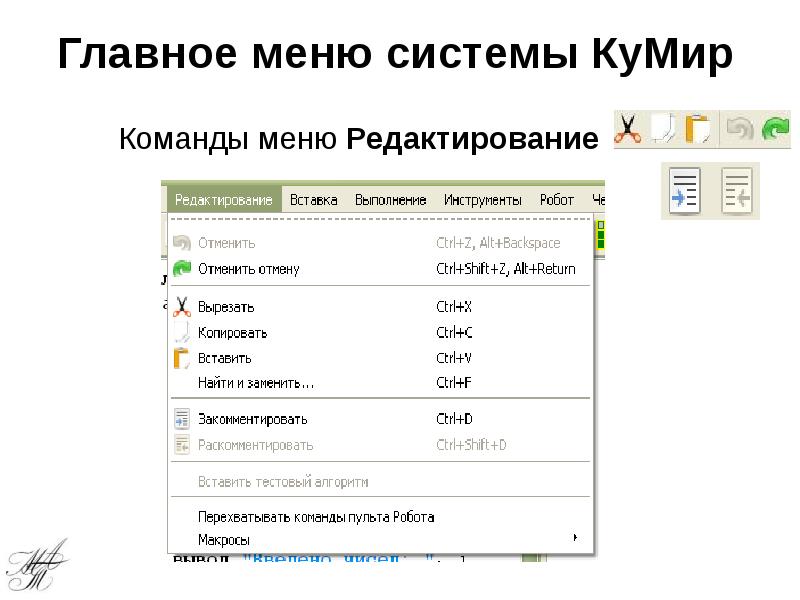Click the large grayed Uncomment icon
The width and height of the screenshot is (800, 600).
(737, 191)
